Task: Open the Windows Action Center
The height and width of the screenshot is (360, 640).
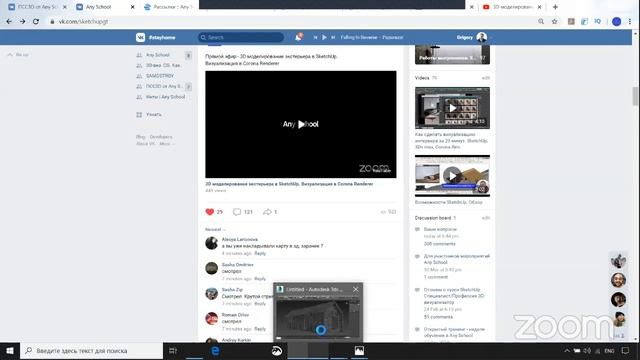Action: [626, 351]
